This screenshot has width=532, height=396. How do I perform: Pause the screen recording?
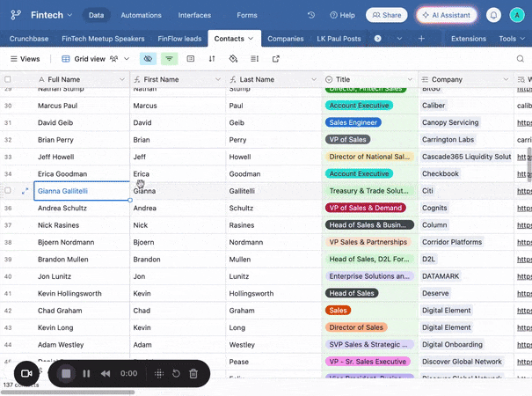[x=86, y=374]
